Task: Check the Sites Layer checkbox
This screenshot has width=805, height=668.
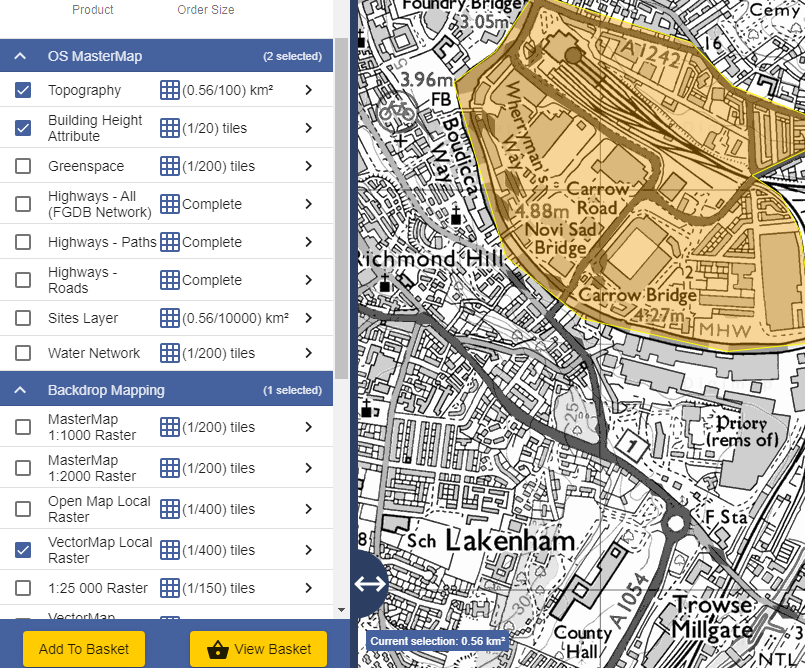Action: coord(23,318)
